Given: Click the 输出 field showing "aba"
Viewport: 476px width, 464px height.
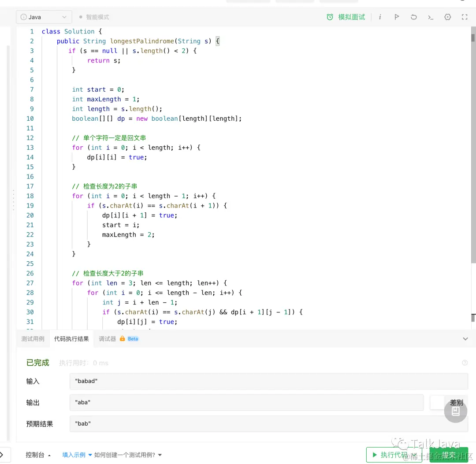Looking at the screenshot, I should coord(246,402).
